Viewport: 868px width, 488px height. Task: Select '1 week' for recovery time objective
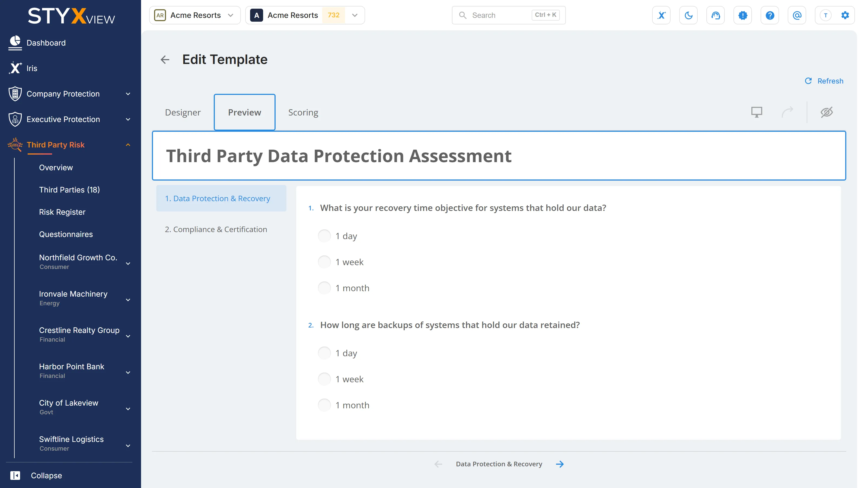(x=324, y=262)
